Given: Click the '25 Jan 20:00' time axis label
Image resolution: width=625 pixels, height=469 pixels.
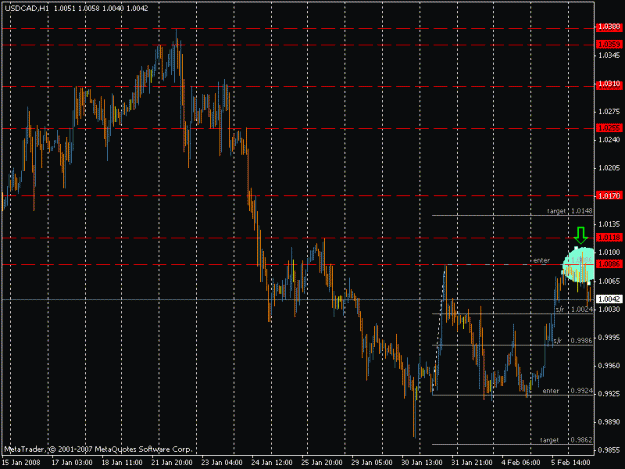Looking at the screenshot, I should pyautogui.click(x=322, y=463).
